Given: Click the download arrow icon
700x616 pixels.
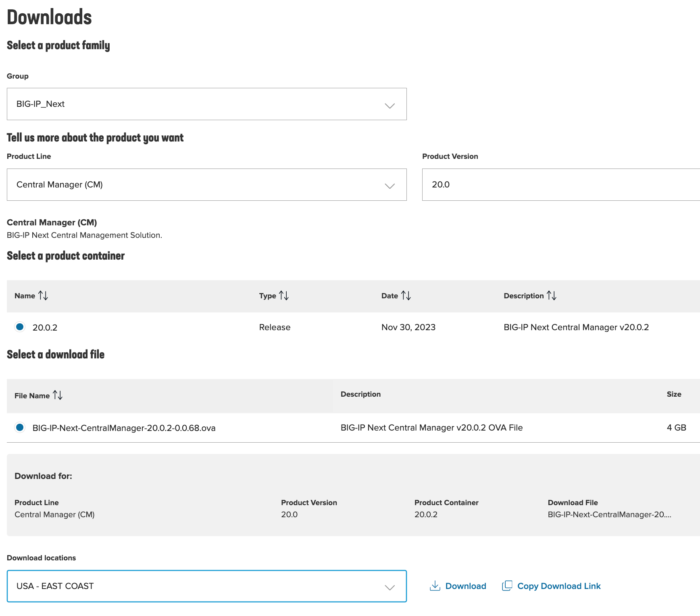Looking at the screenshot, I should (x=435, y=586).
